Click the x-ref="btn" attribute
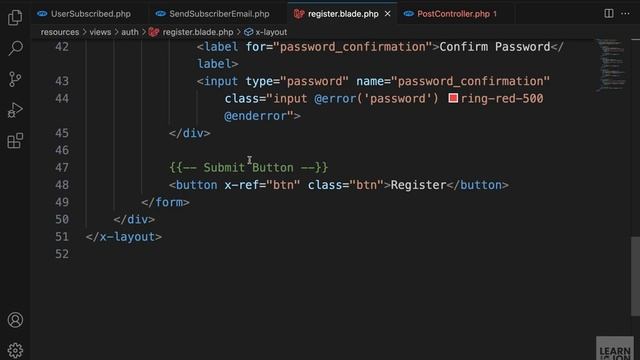Viewport: 640px width, 360px height. coord(262,185)
